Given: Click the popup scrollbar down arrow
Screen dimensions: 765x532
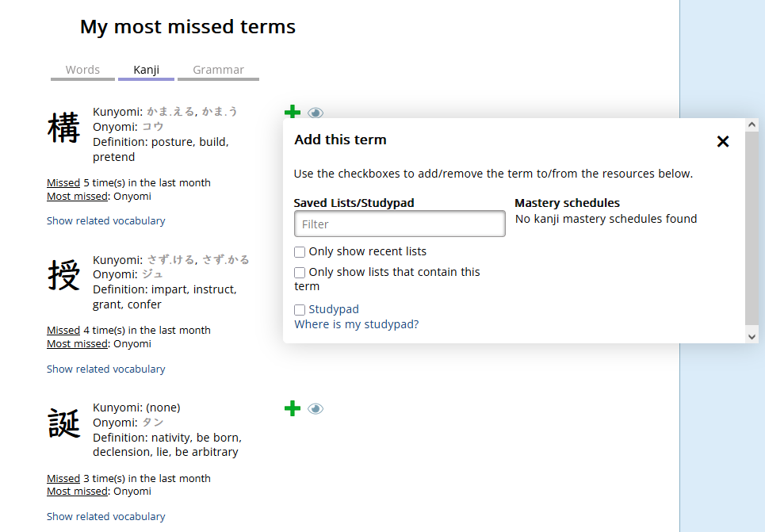Looking at the screenshot, I should coord(752,337).
